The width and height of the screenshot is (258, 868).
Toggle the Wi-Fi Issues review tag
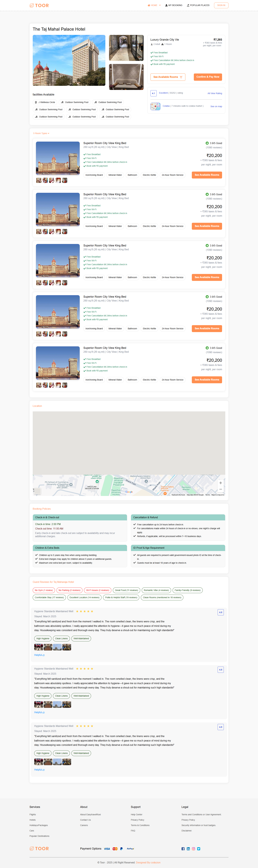(98, 590)
